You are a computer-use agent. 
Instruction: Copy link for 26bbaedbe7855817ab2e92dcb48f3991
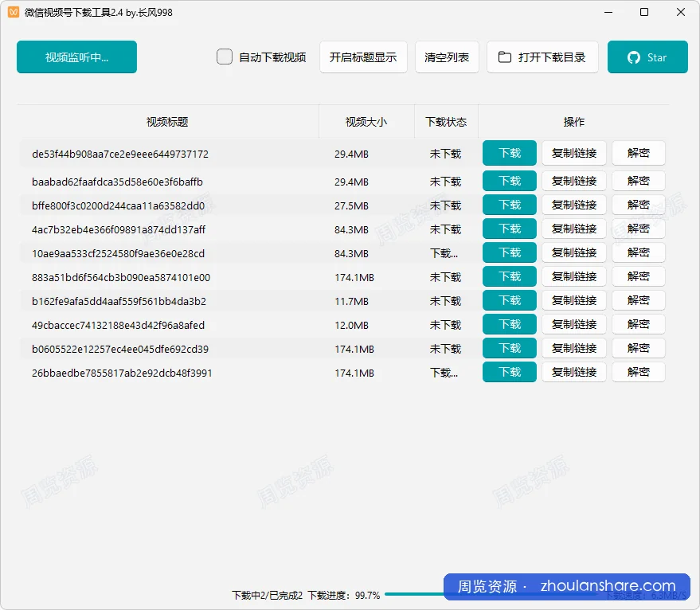[574, 372]
